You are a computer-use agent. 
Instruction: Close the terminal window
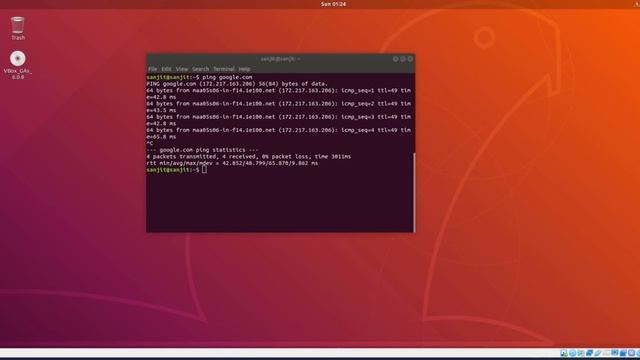tap(410, 59)
